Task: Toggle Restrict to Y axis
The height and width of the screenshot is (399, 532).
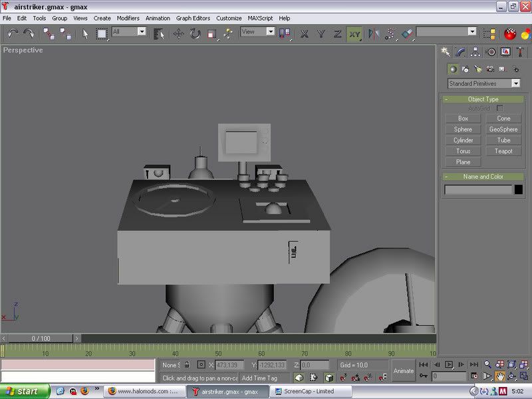Action: (x=321, y=34)
